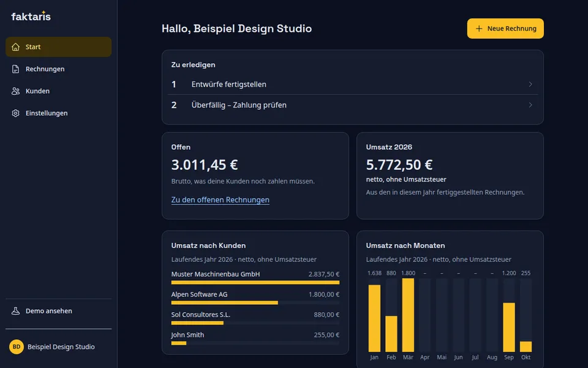Select the Mär bar in monthly chart
588x368 pixels.
[x=408, y=315]
